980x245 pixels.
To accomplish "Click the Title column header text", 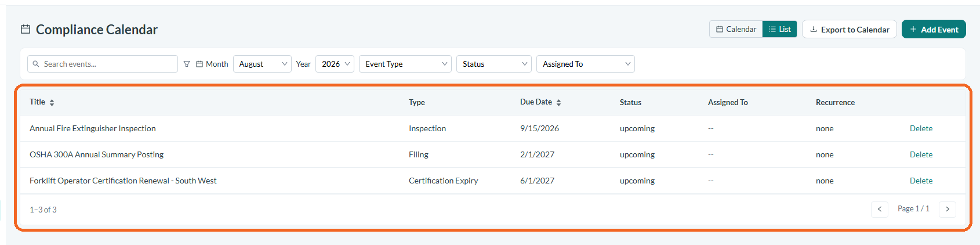I will pos(37,102).
